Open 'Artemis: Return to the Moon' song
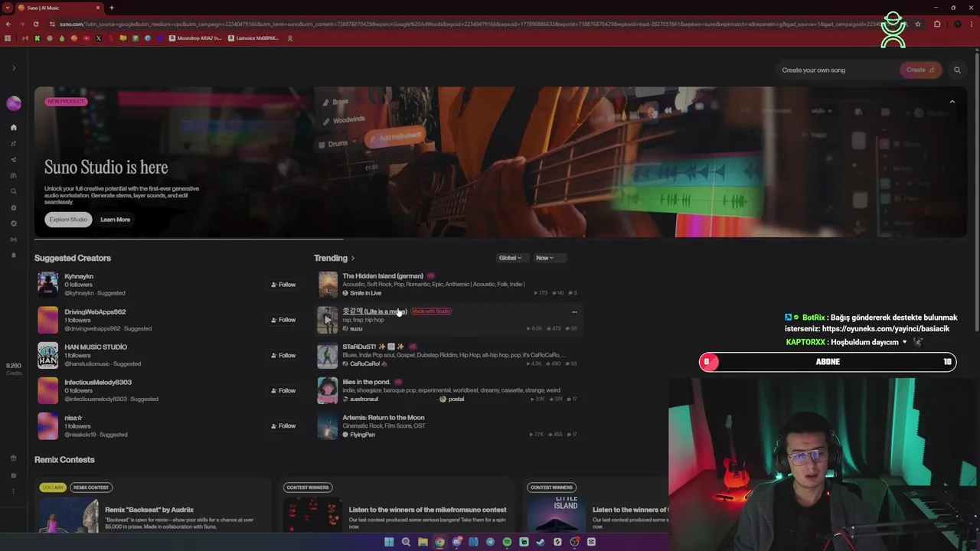 (384, 418)
